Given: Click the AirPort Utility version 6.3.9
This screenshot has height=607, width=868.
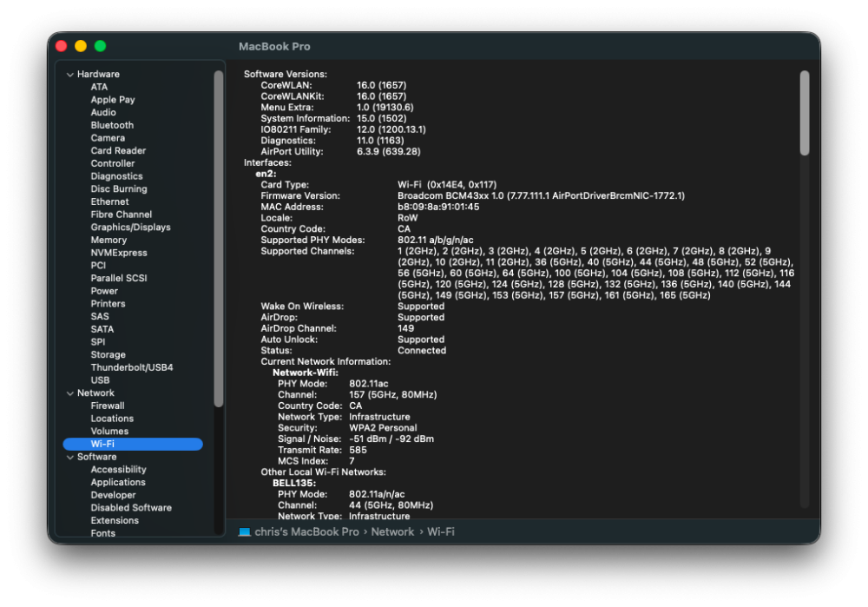Looking at the screenshot, I should click(388, 152).
